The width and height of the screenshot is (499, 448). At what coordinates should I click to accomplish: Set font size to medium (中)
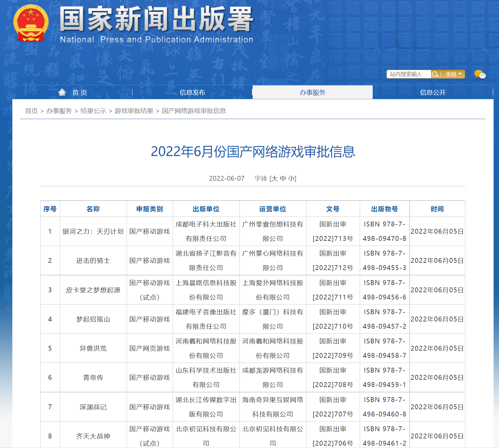pos(283,179)
